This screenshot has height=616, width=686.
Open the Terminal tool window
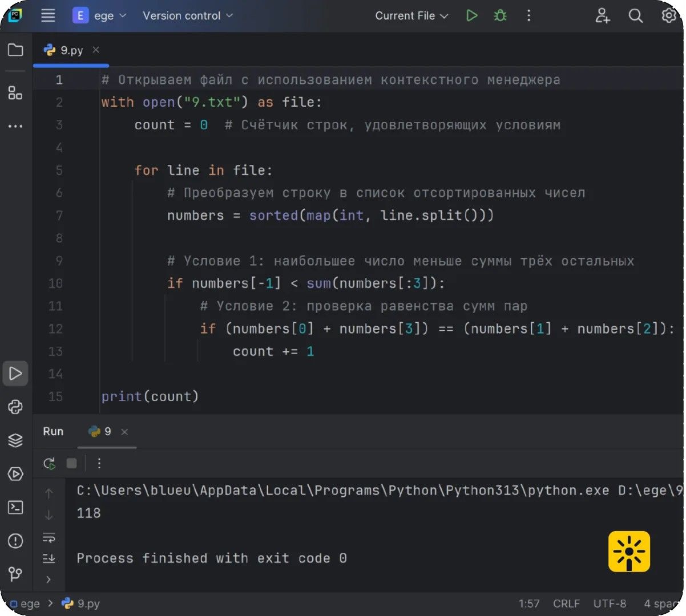15,508
